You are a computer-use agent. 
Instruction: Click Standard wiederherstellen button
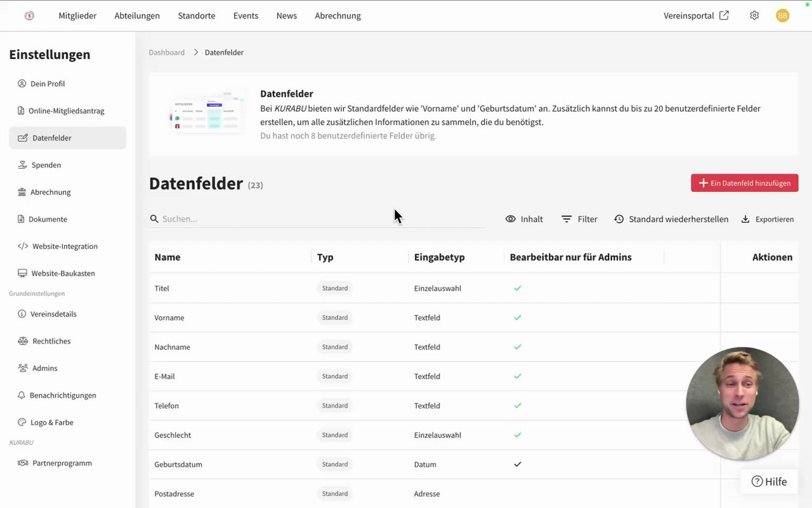[671, 219]
